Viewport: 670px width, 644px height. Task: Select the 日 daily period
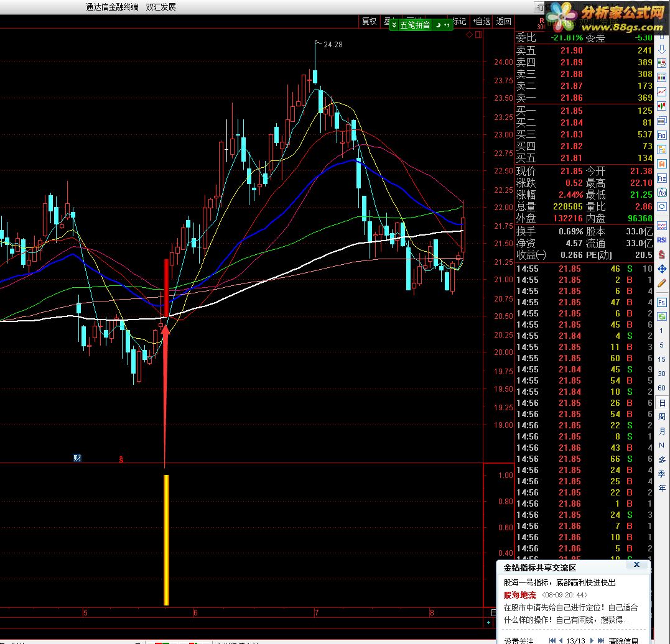661,403
